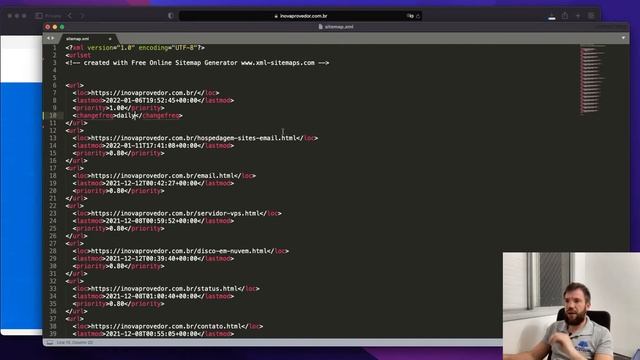Click line number 10 in the gutter
Image resolution: width=640 pixels, height=360 pixels.
click(x=53, y=116)
